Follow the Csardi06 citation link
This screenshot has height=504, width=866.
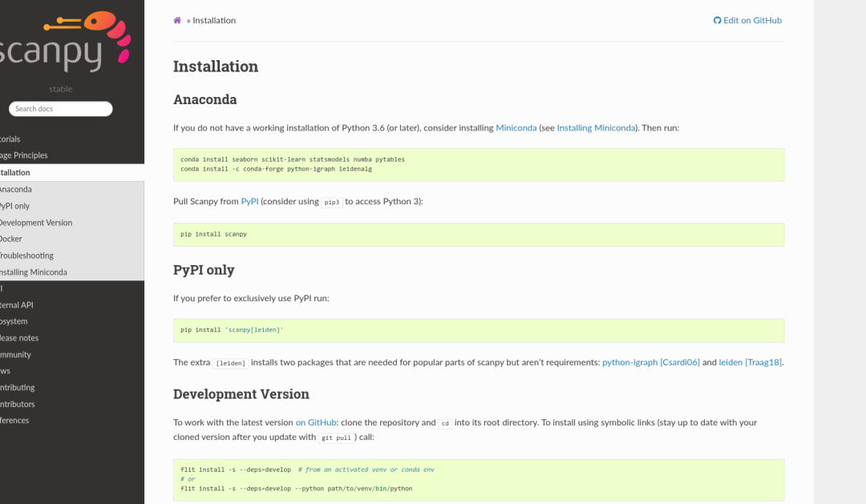click(x=680, y=362)
